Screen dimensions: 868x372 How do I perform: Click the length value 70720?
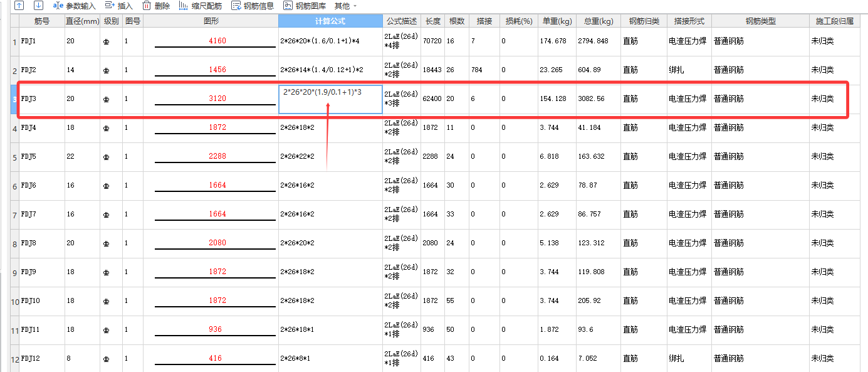[432, 41]
